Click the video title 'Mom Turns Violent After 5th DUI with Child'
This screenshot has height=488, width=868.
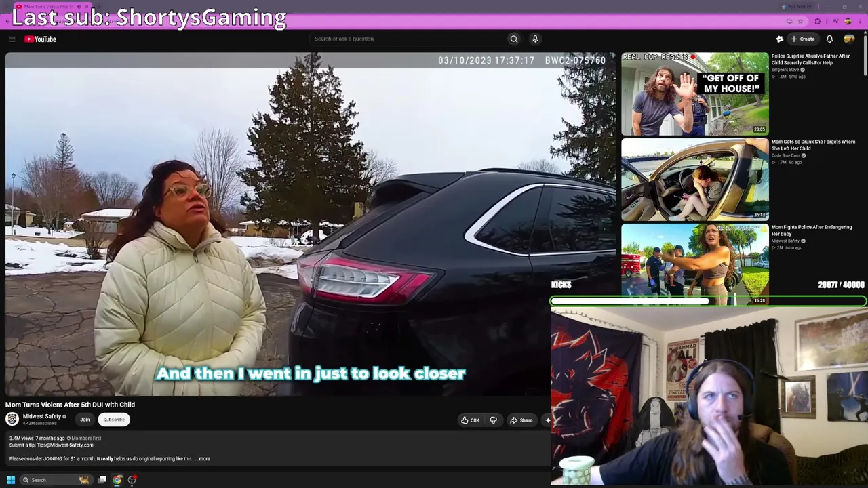(70, 405)
